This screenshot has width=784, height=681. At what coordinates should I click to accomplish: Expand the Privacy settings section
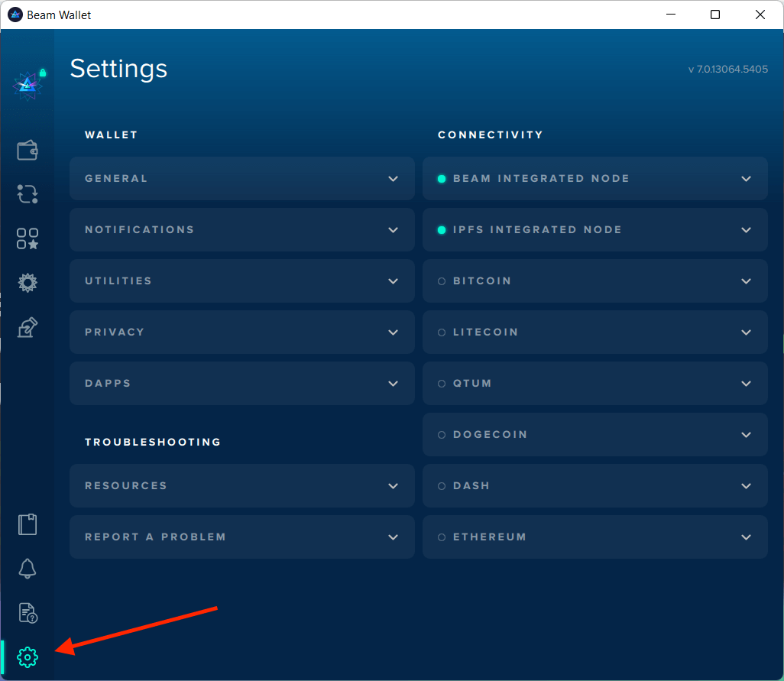pos(241,332)
